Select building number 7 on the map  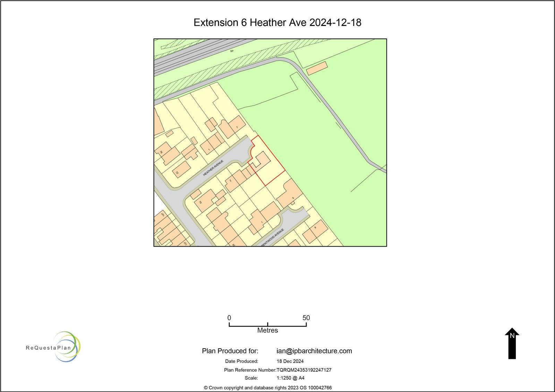(x=237, y=127)
